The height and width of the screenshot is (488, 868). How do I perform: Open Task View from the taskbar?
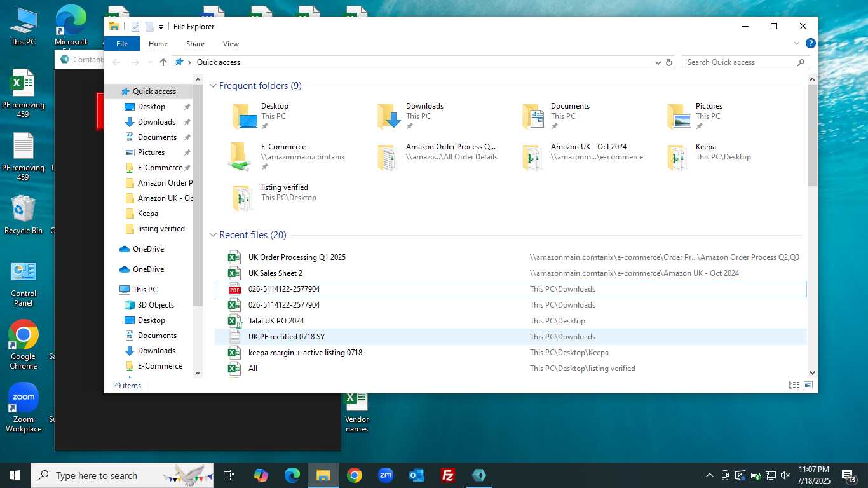click(x=229, y=475)
